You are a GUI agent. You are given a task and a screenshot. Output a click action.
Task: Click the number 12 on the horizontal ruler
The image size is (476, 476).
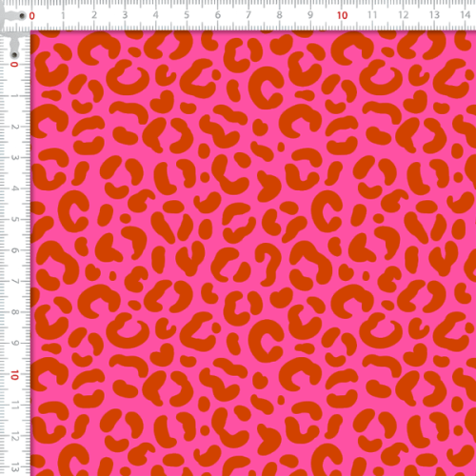tap(404, 15)
